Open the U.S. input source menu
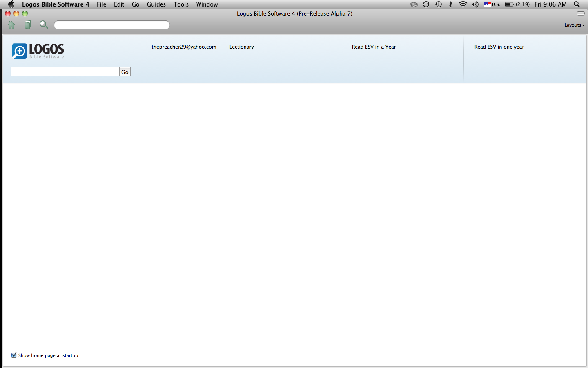 point(492,4)
